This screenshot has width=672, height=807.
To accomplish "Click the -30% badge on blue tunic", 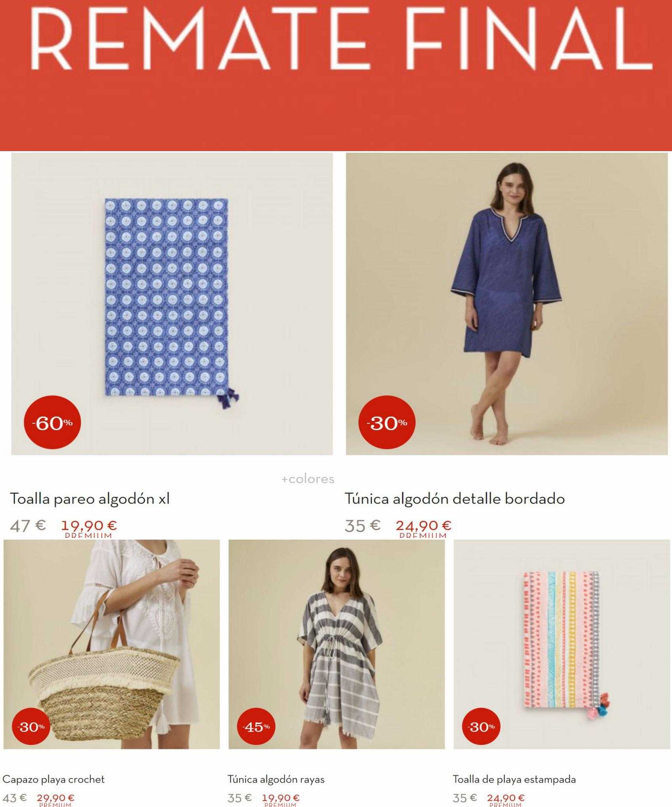I will (x=387, y=423).
